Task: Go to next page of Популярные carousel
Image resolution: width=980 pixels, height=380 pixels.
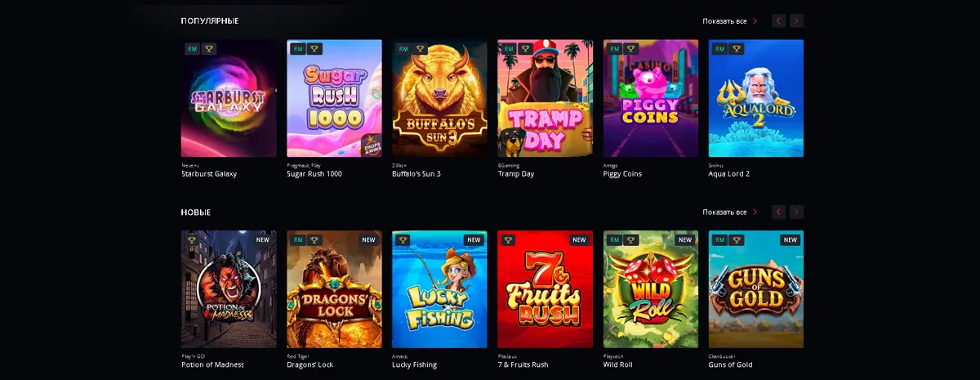Action: coord(796,20)
